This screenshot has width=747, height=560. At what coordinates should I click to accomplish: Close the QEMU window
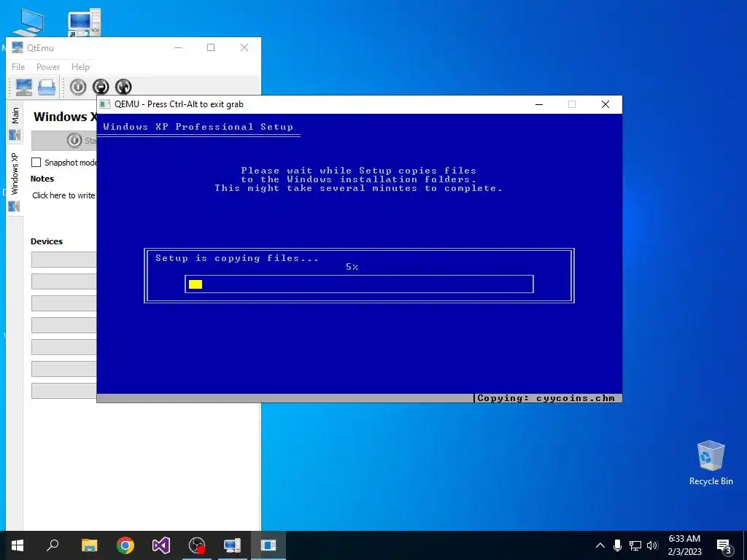[x=605, y=104]
